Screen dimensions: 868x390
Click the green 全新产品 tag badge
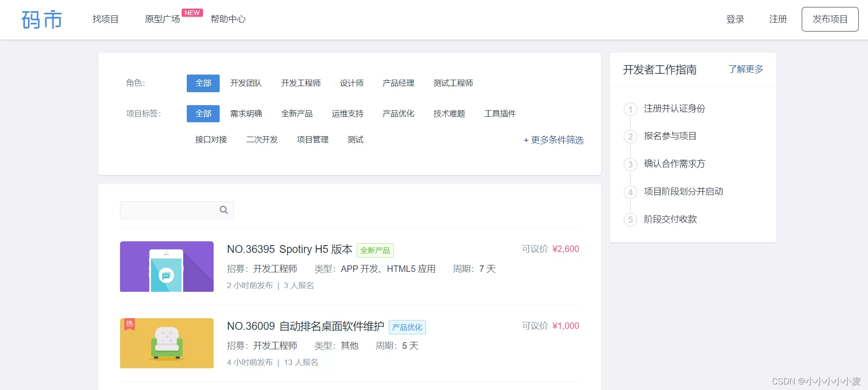[x=375, y=250]
